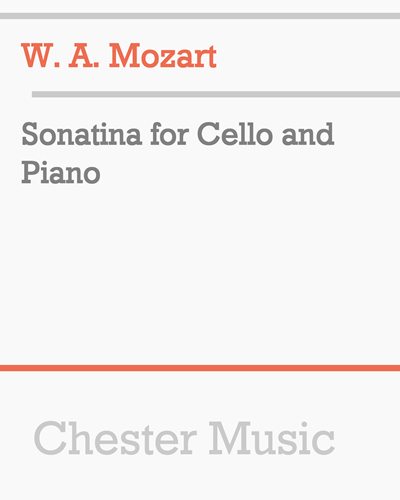Click the empty area below Piano
This screenshot has width=400, height=500.
coord(200,275)
